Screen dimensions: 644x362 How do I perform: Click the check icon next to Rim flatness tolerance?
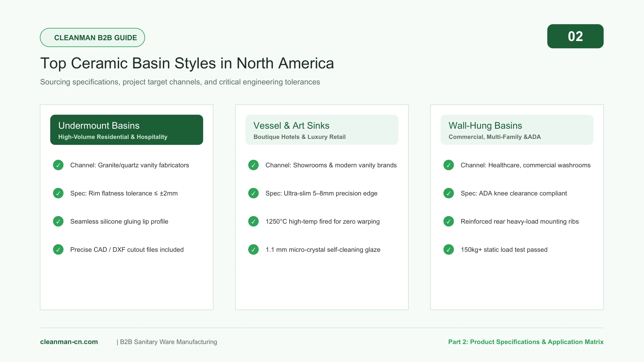[x=58, y=193]
